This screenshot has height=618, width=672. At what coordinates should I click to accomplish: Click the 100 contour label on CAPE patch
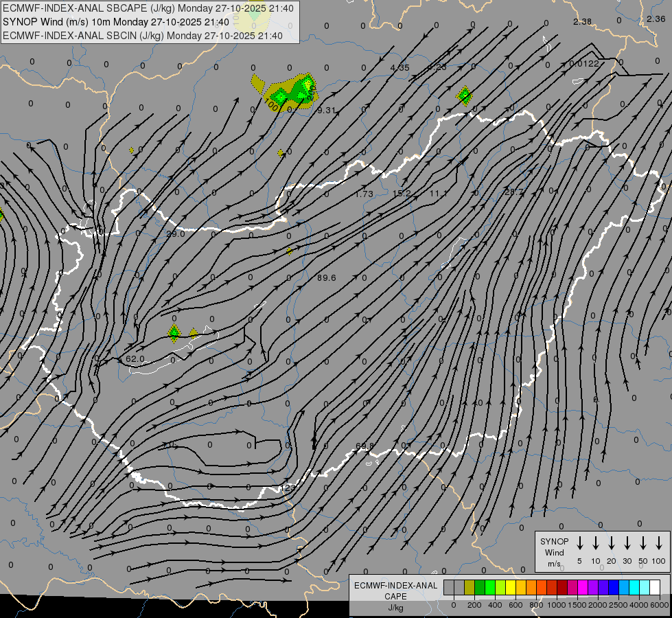point(271,104)
